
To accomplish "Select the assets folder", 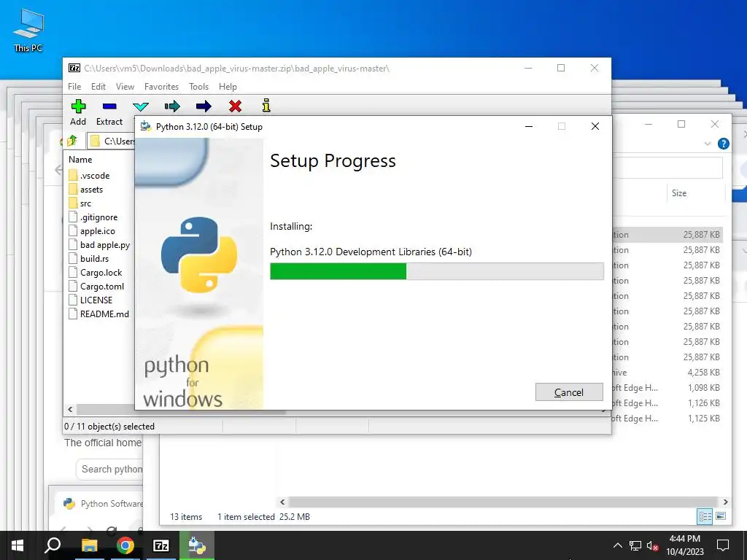I will click(x=86, y=190).
